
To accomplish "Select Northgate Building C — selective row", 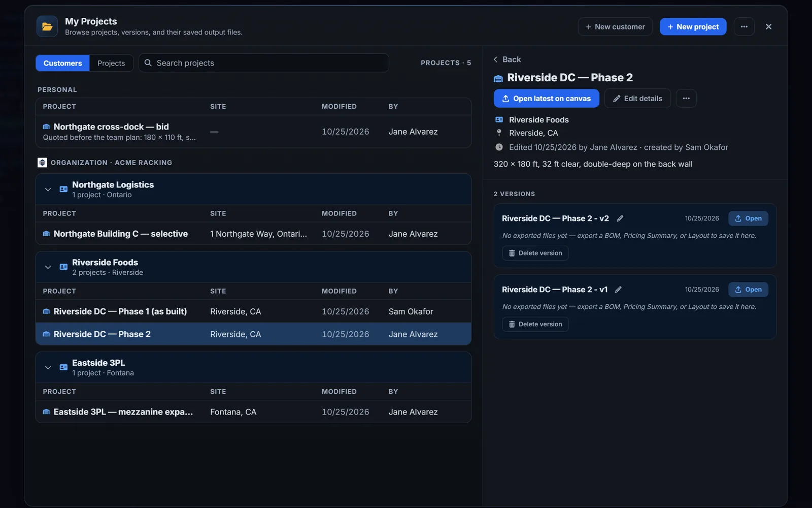I will pos(253,234).
